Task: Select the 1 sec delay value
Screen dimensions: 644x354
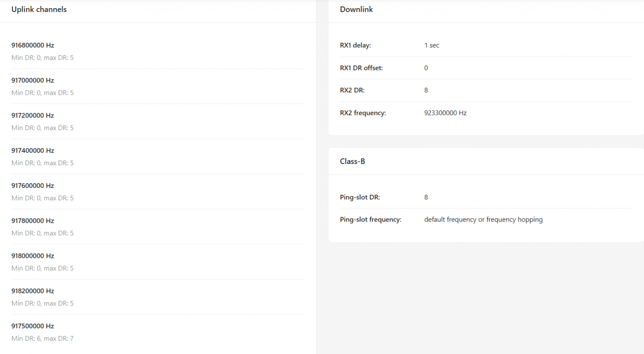Action: coord(431,45)
